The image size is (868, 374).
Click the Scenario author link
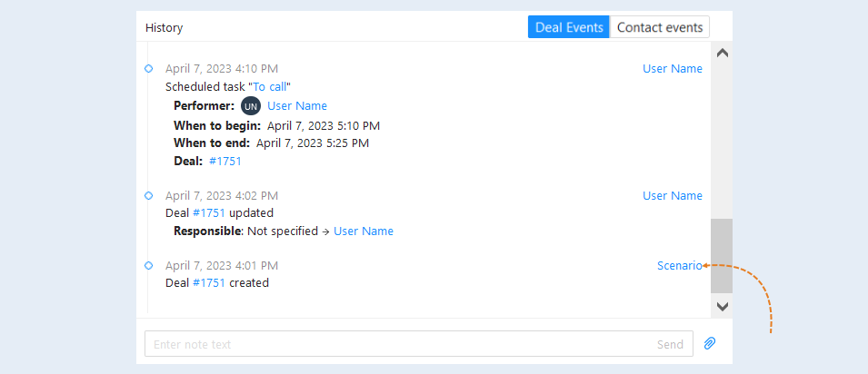(680, 266)
